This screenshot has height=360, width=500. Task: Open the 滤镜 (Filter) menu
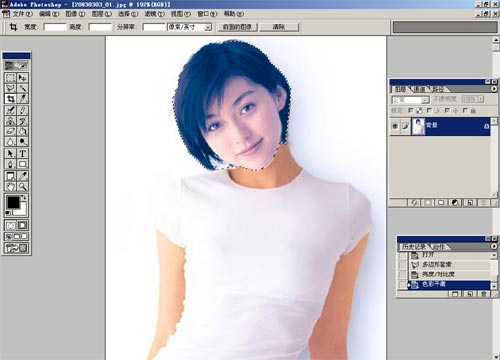coord(155,14)
